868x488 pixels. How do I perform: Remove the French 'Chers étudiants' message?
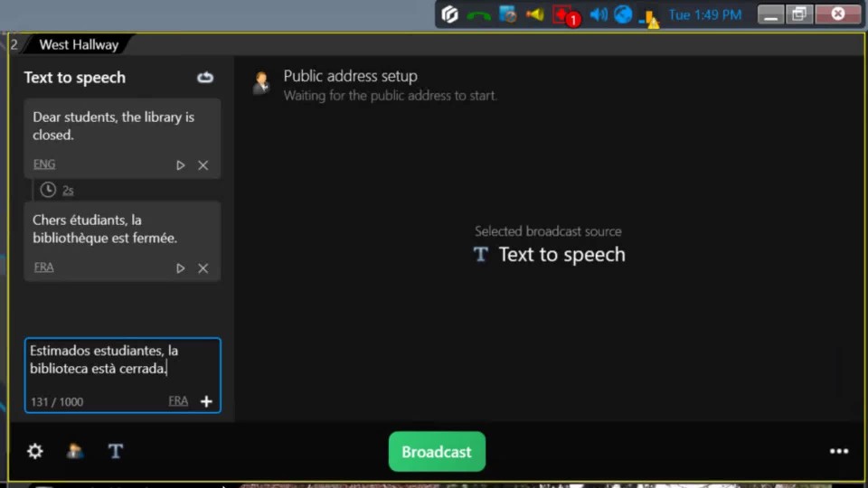(x=203, y=268)
